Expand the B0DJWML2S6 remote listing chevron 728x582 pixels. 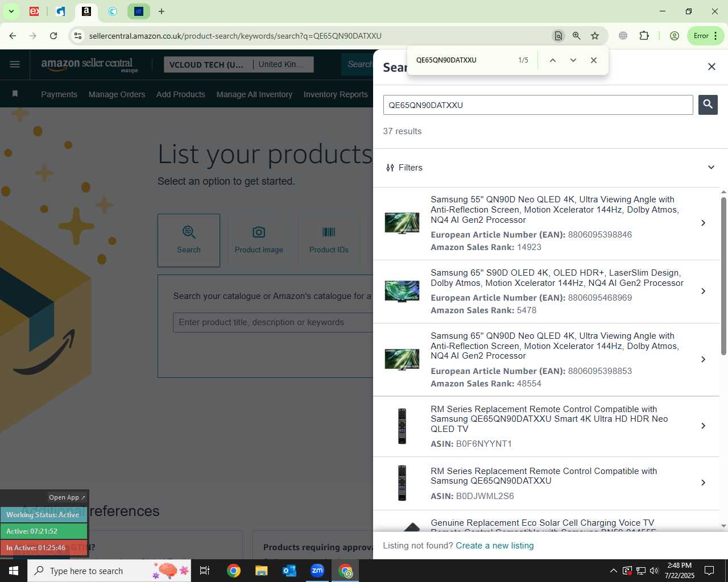pos(704,483)
